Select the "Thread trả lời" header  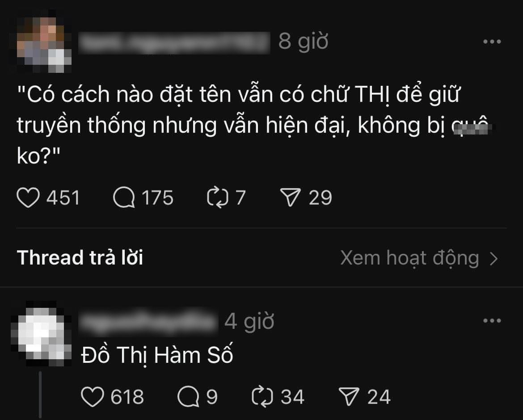pos(80,258)
